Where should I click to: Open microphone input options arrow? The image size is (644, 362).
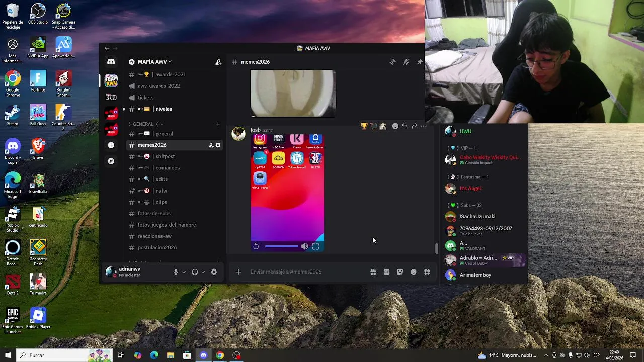184,272
